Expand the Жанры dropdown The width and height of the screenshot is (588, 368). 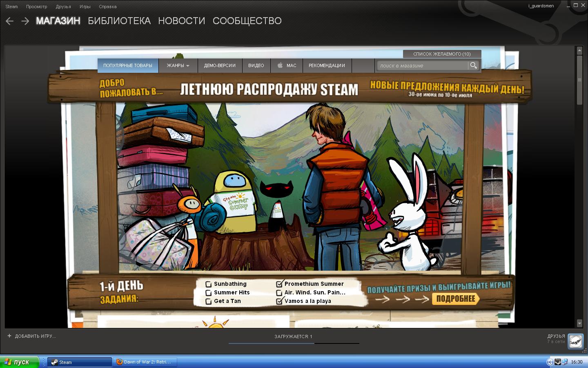click(178, 65)
